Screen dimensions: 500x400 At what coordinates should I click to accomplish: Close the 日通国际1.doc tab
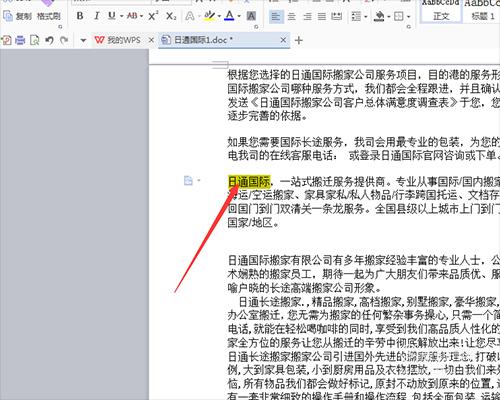283,40
